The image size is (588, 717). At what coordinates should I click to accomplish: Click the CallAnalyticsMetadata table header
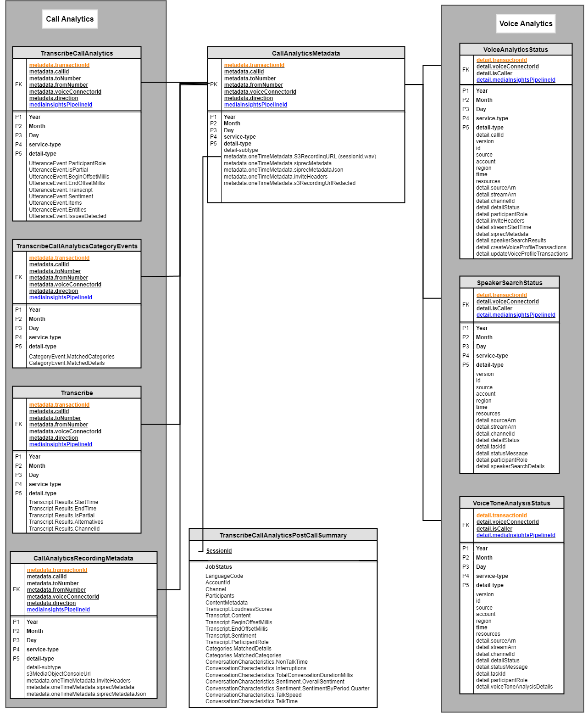click(x=306, y=53)
